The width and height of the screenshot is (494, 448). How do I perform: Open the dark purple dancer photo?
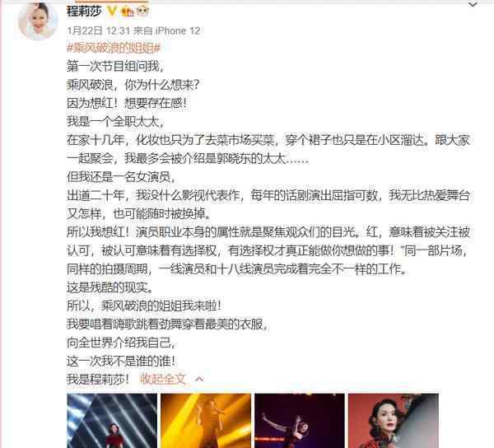(x=300, y=421)
